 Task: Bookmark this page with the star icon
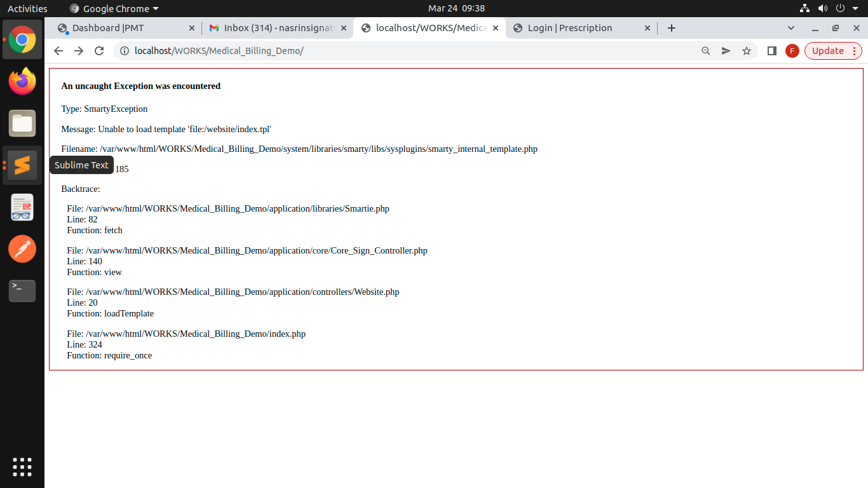point(747,51)
